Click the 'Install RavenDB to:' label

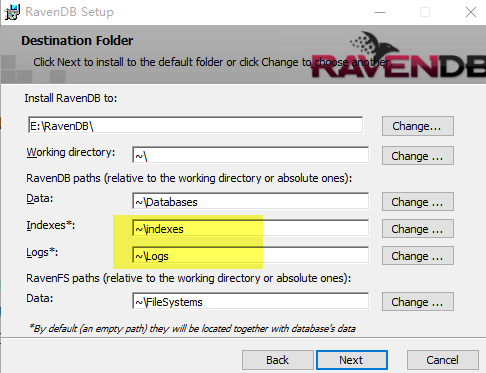coord(71,98)
